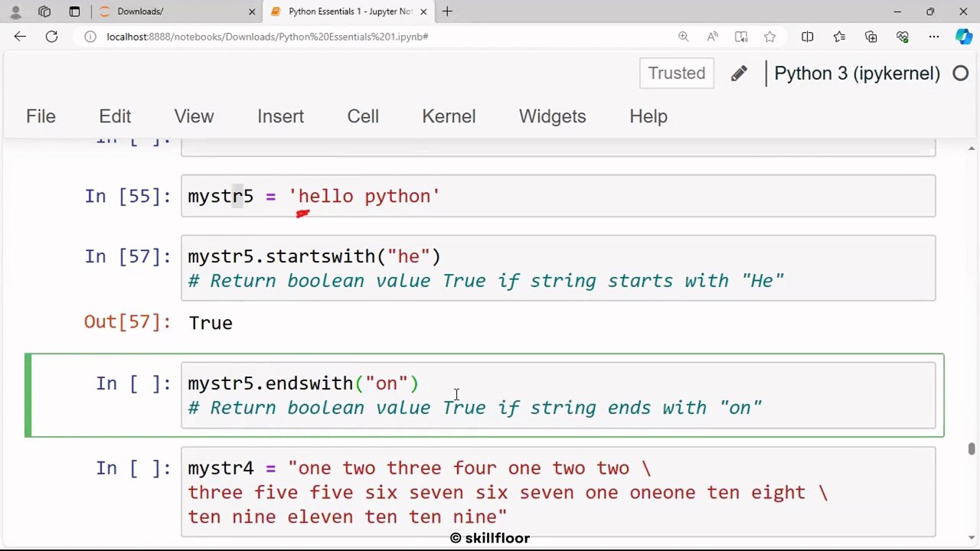
Task: Open the Widgets menu
Action: tap(552, 116)
